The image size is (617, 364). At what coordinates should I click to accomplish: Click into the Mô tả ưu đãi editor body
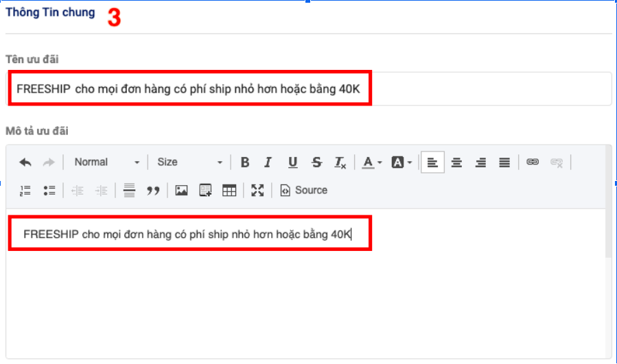[306, 283]
